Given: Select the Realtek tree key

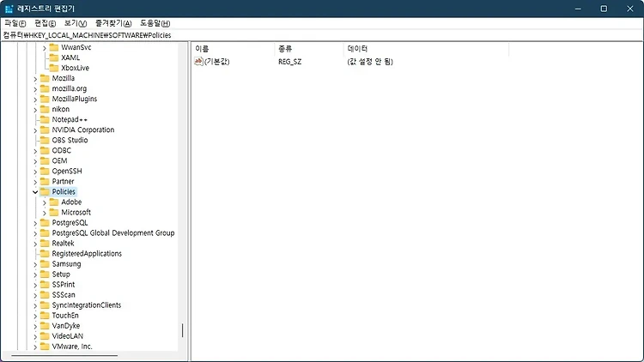Looking at the screenshot, I should pos(63,243).
